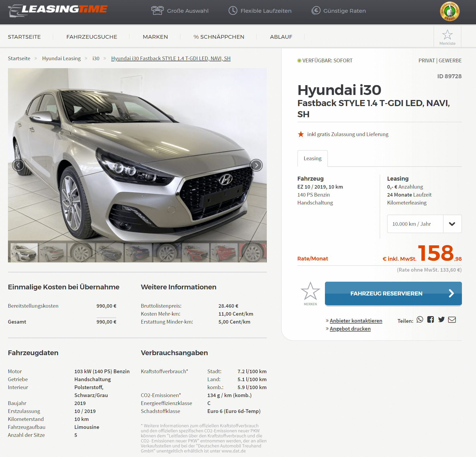Screen dimensions: 476x457
Task: Select first silver front-view thumbnail
Action: pos(24,253)
